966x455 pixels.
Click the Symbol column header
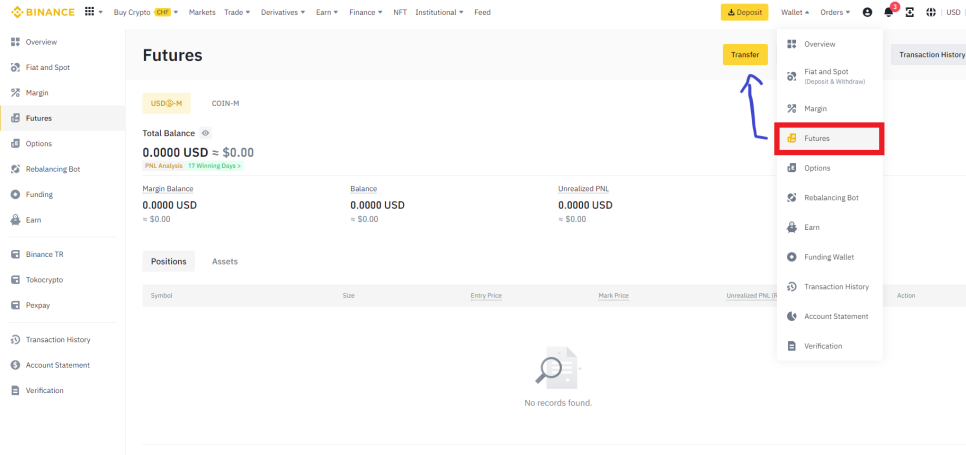[161, 296]
